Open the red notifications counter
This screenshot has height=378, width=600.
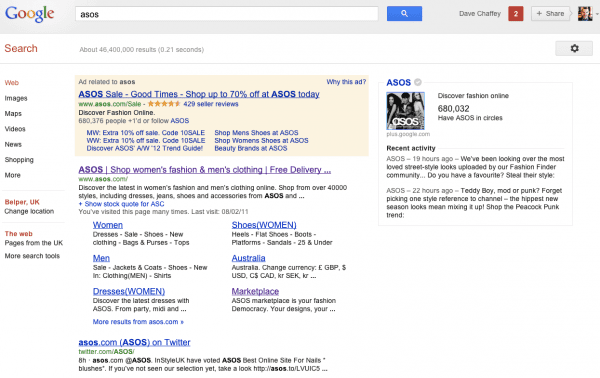coord(515,14)
